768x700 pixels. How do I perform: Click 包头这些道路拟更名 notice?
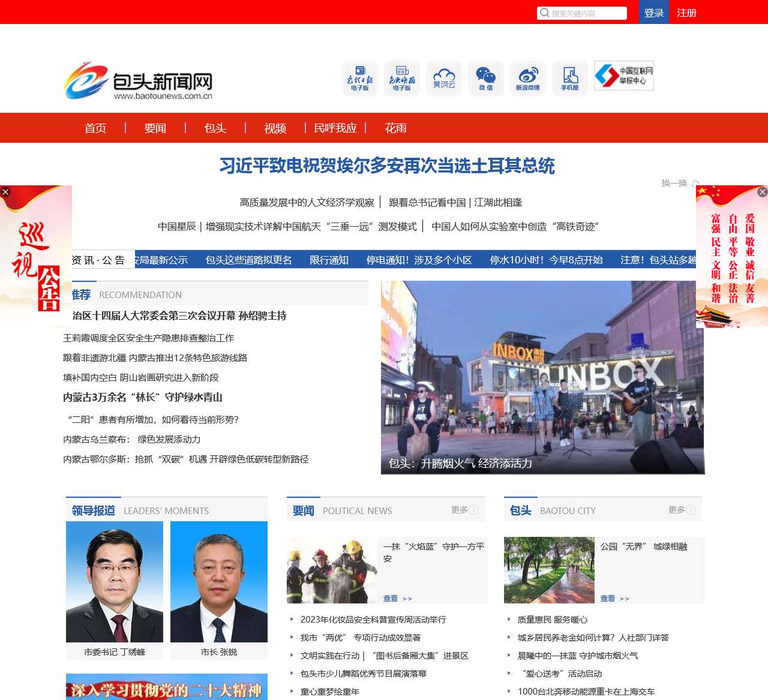(x=248, y=260)
